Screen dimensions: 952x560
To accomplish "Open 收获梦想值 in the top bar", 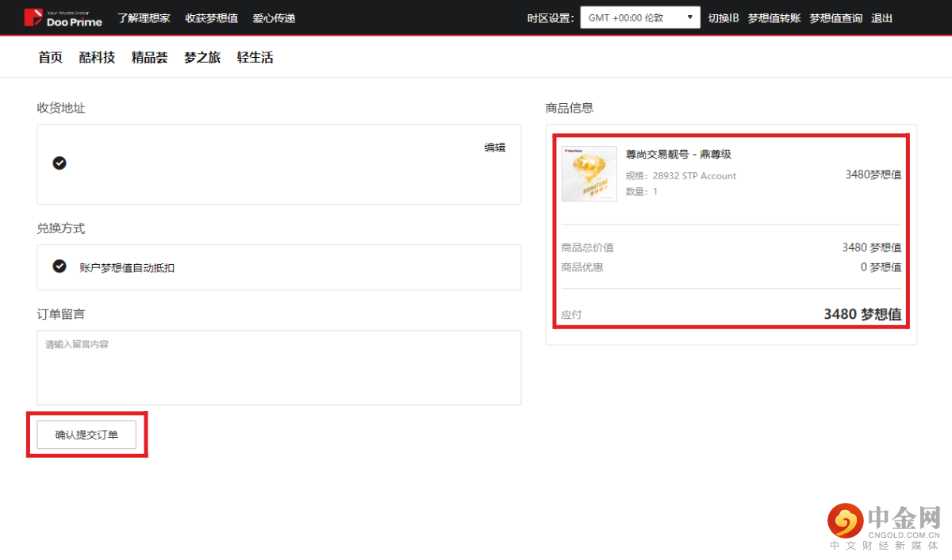I will coord(211,18).
